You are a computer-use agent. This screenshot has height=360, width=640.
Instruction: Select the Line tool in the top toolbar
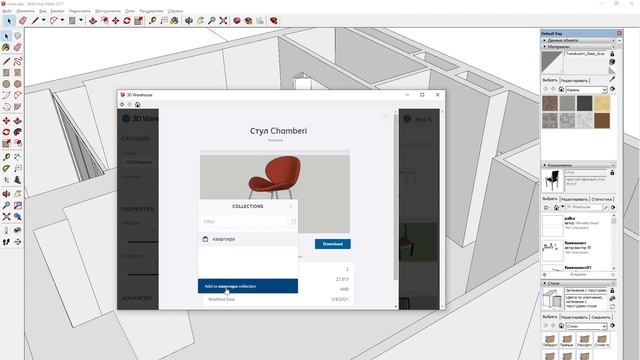(36, 20)
